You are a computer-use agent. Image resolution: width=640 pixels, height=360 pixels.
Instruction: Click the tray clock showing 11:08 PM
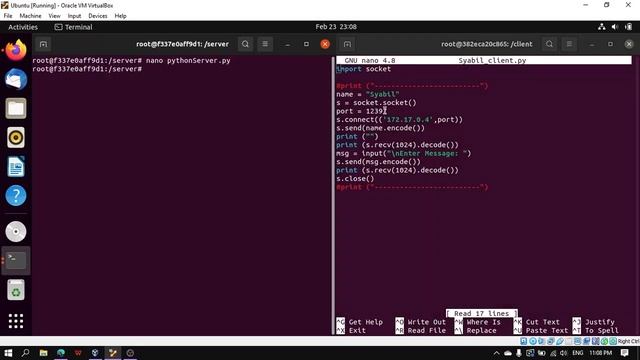[600, 353]
